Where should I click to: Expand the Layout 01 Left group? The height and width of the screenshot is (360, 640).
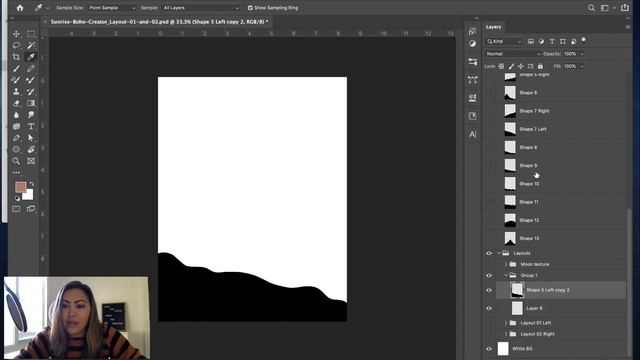tap(506, 323)
